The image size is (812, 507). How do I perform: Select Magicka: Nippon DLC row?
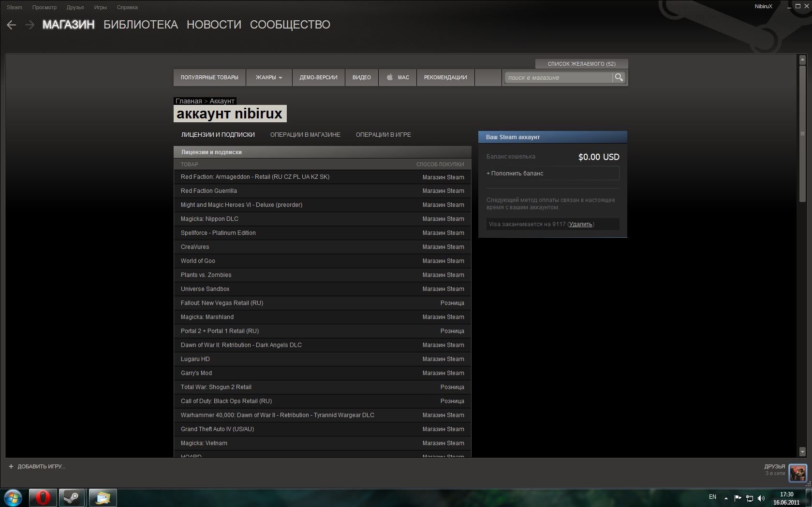coord(323,219)
